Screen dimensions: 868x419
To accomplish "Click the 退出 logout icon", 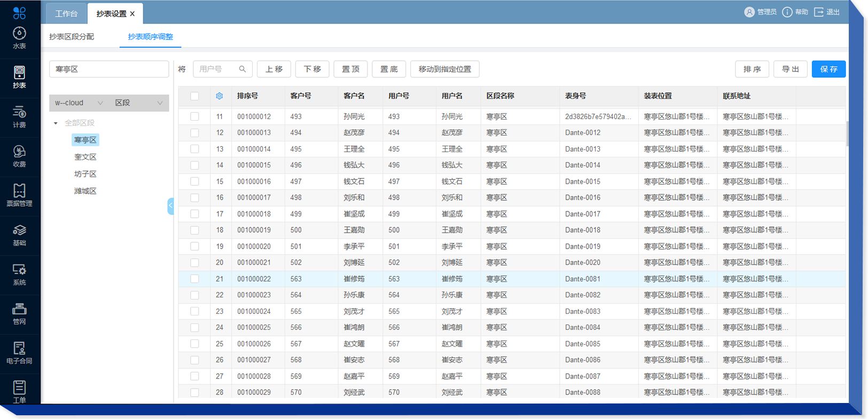I will point(819,12).
